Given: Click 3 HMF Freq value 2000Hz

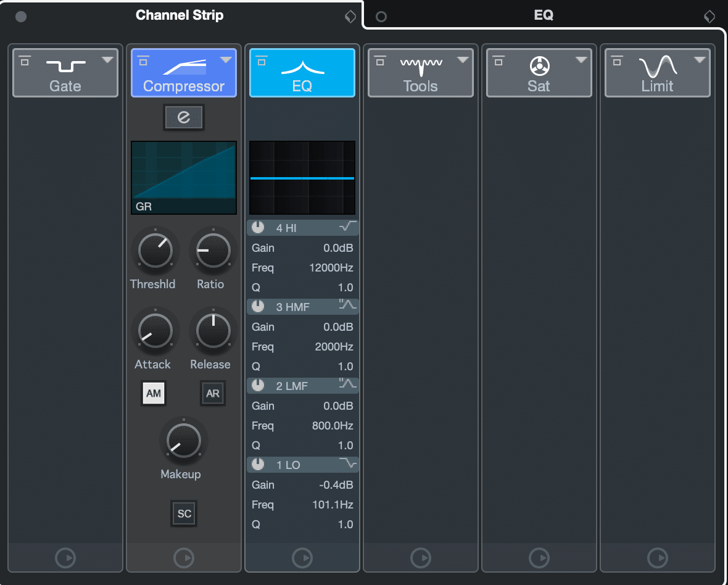Looking at the screenshot, I should pos(334,347).
